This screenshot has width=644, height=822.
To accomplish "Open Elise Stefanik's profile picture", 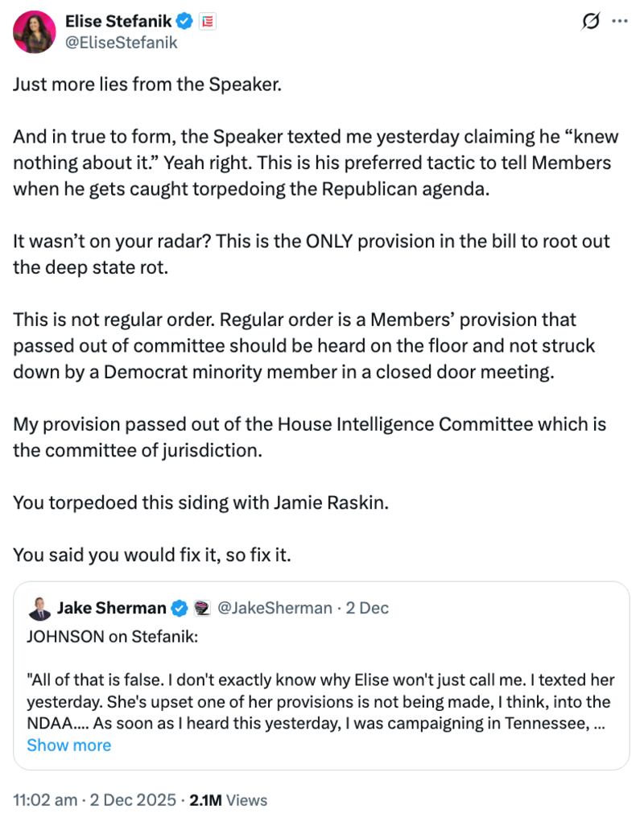I will coord(33,33).
